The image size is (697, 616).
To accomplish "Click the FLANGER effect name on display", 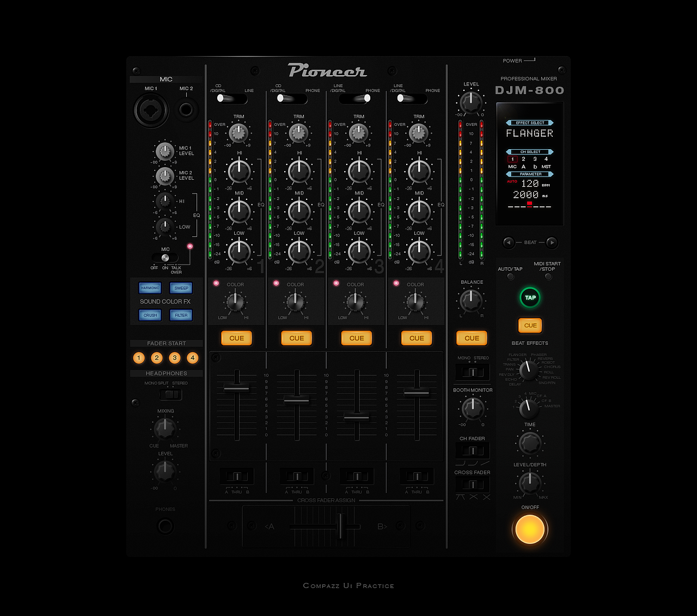I will [529, 133].
